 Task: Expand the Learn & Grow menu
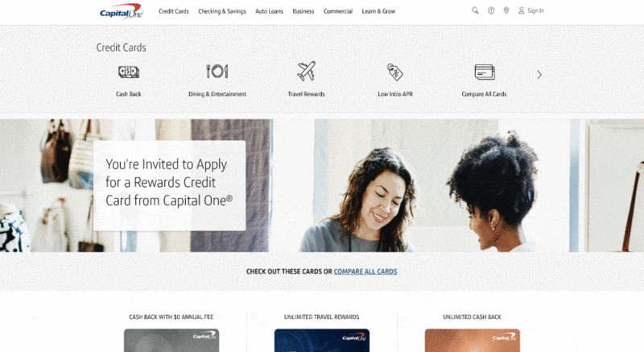(x=378, y=11)
